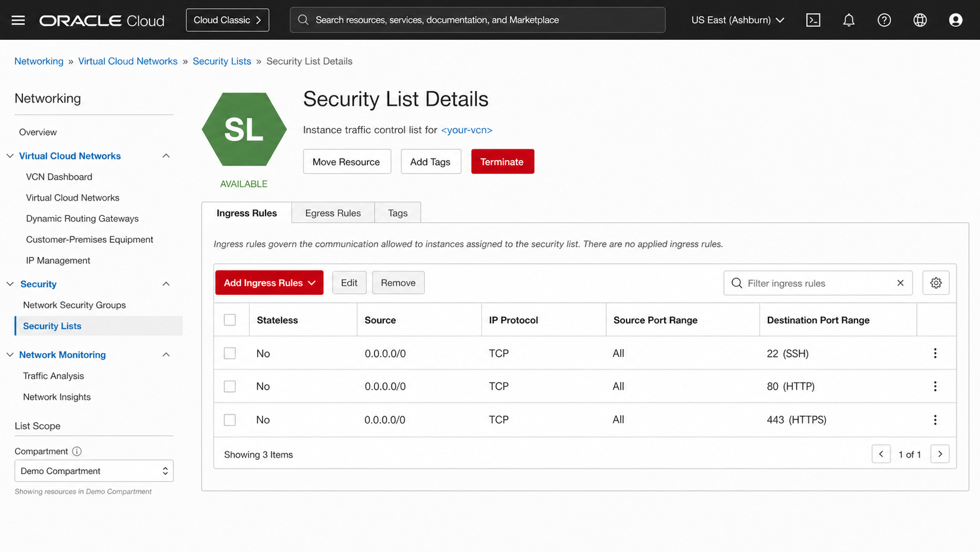Open the Cloud Shell developer tools icon
980x552 pixels.
click(x=813, y=20)
